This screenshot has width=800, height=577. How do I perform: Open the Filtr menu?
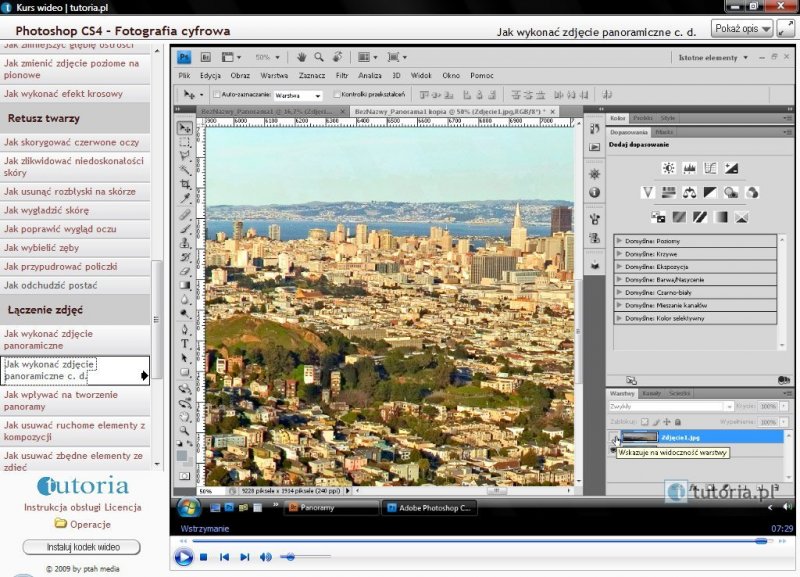click(x=342, y=76)
